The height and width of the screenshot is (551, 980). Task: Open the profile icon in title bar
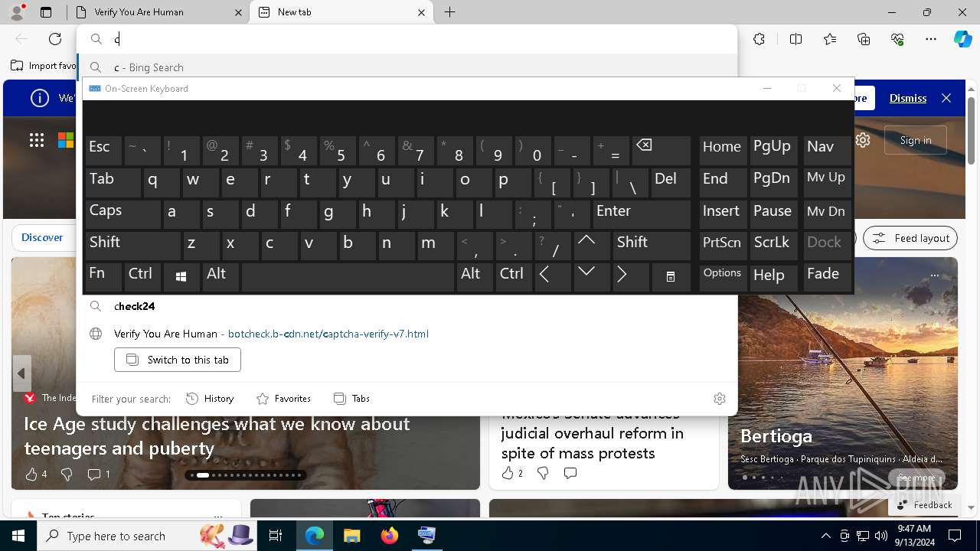17,12
